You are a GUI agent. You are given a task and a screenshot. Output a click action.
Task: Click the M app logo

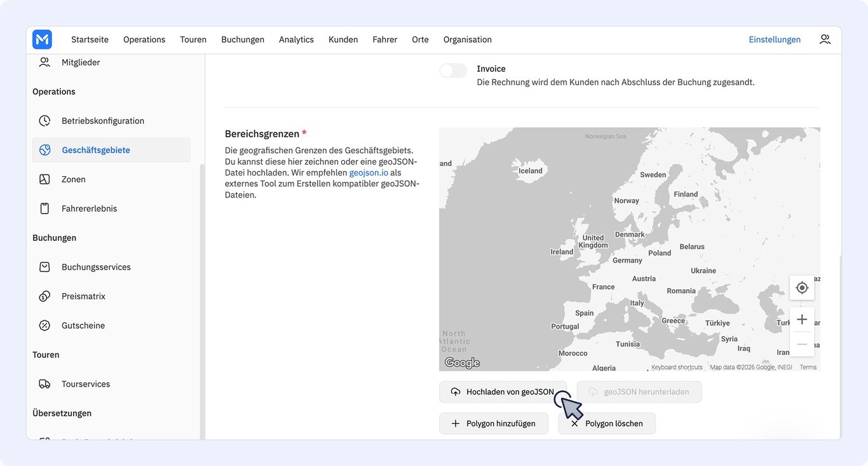42,39
